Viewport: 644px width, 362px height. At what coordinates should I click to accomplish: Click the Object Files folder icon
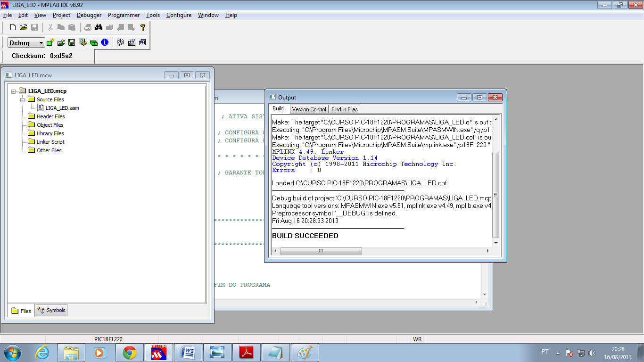click(32, 124)
